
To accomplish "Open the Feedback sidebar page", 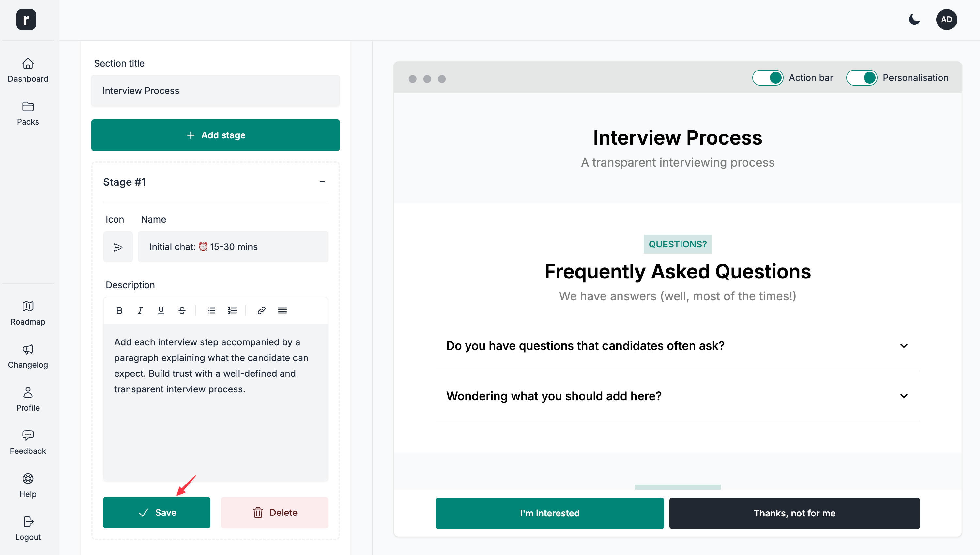I will pyautogui.click(x=27, y=443).
